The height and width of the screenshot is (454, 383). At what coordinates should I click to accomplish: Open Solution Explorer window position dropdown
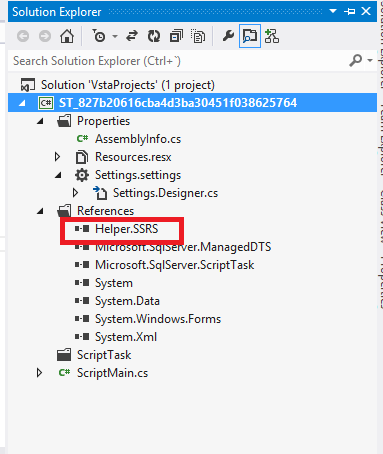333,11
